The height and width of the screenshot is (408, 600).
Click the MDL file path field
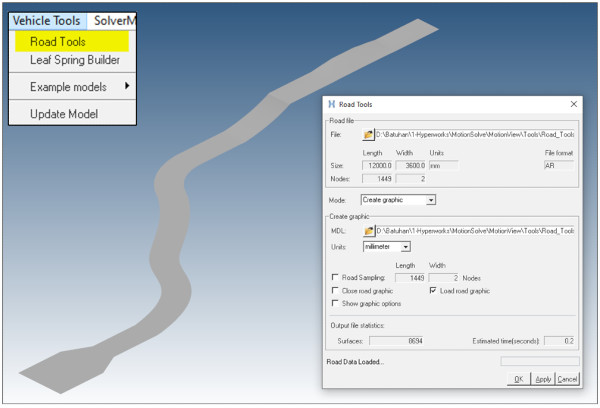point(475,231)
